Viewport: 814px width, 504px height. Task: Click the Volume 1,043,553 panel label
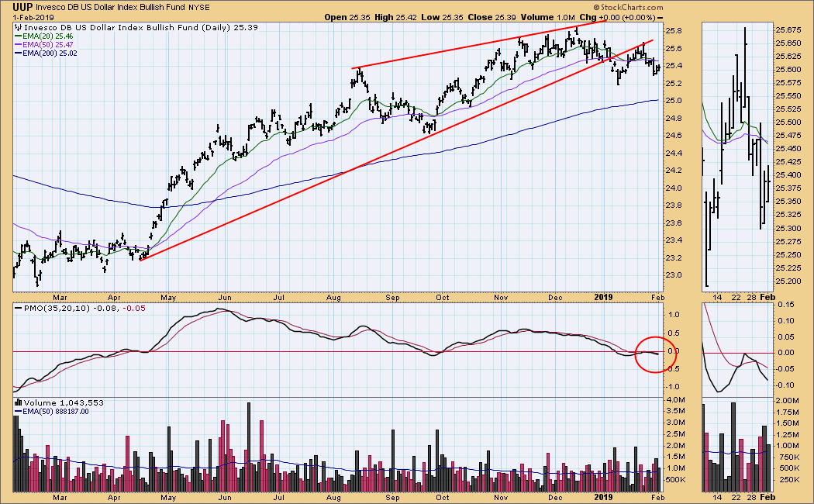point(55,402)
